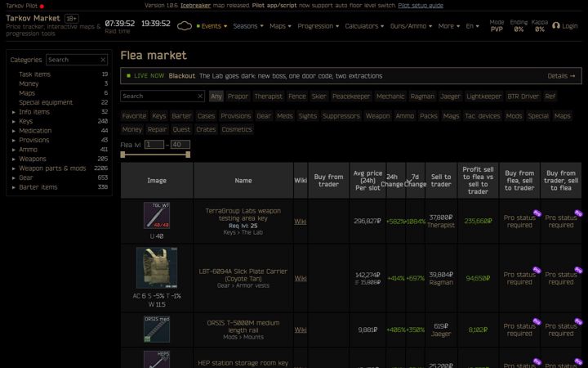Click the 18+ age badge
The width and height of the screenshot is (588, 368).
[71, 18]
